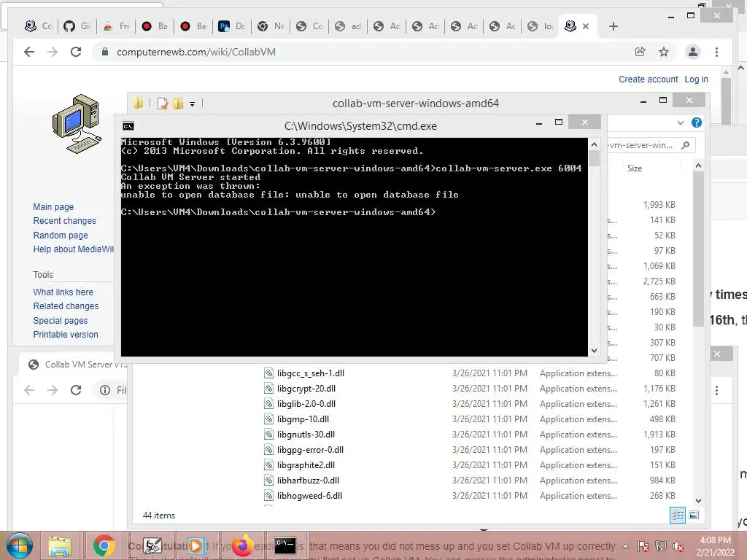Select libgmp-10.dll file

tap(303, 419)
